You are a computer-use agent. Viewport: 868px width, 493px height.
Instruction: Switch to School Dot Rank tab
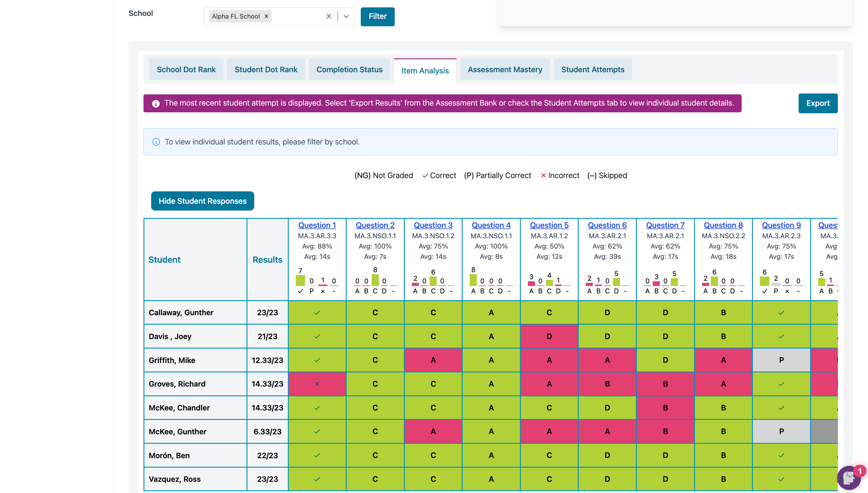click(x=186, y=69)
